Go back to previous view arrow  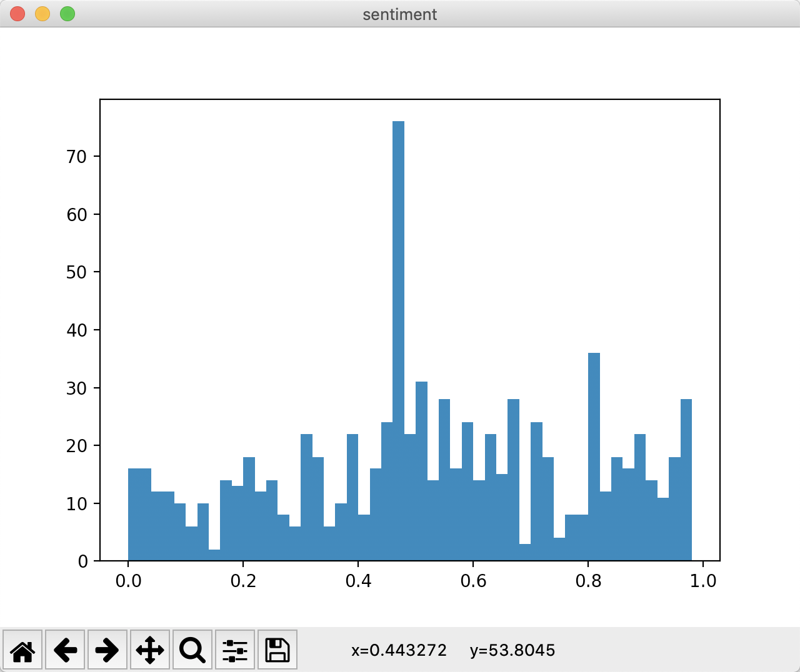[65, 650]
